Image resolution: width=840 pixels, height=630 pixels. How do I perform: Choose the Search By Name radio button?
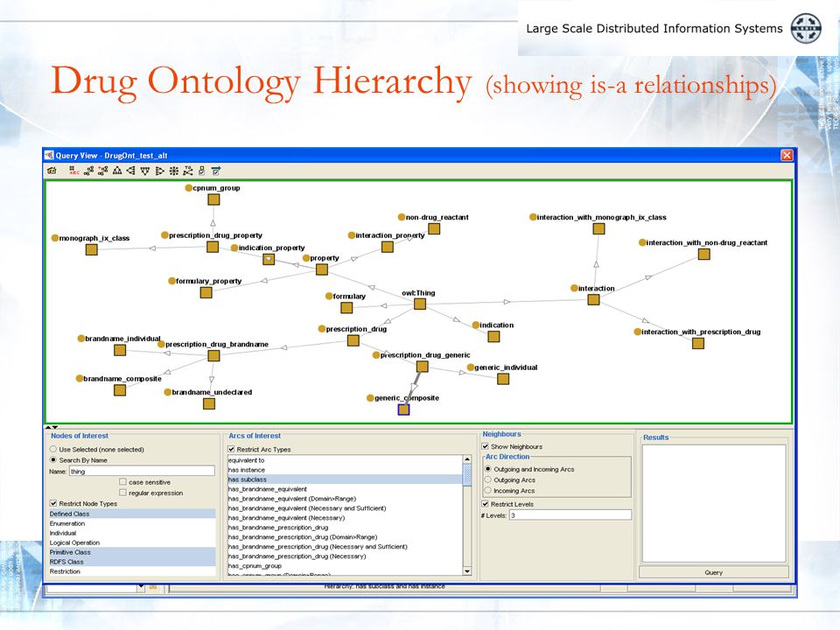tap(53, 460)
